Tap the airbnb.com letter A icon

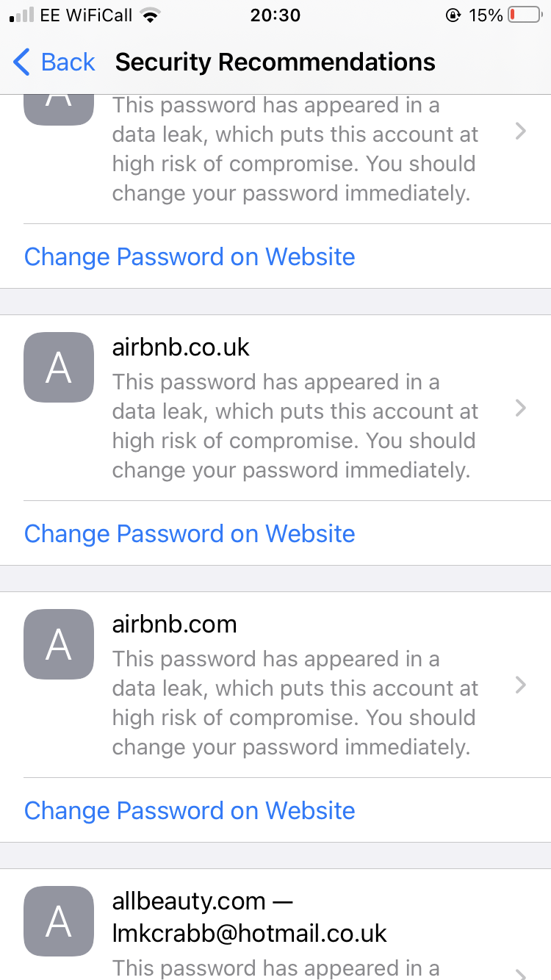coord(59,644)
